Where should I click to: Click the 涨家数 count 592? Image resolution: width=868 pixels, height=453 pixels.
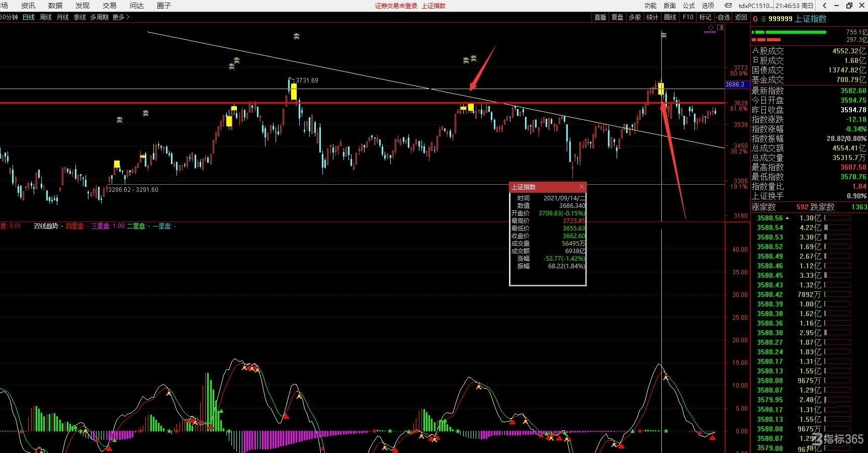point(802,207)
